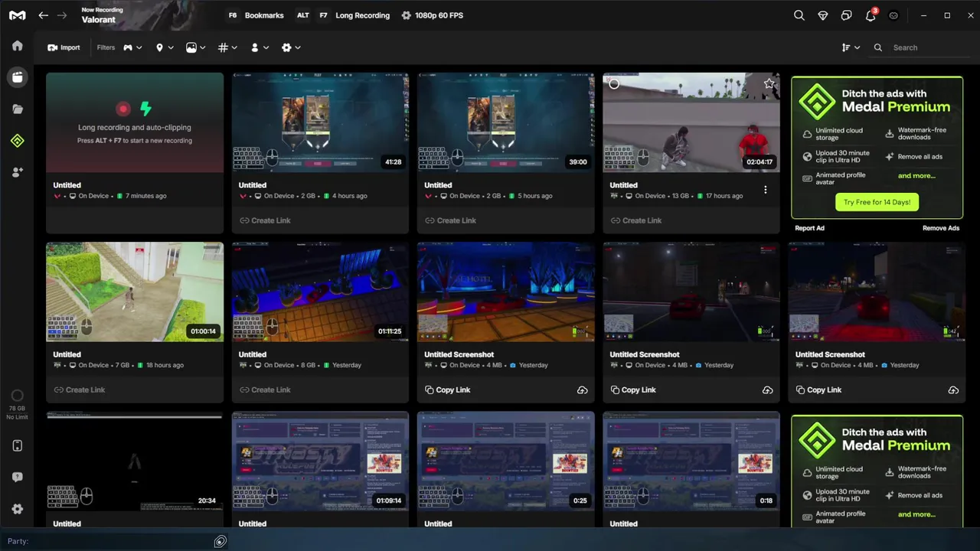Click the Long Recording hotkey item

tap(342, 15)
